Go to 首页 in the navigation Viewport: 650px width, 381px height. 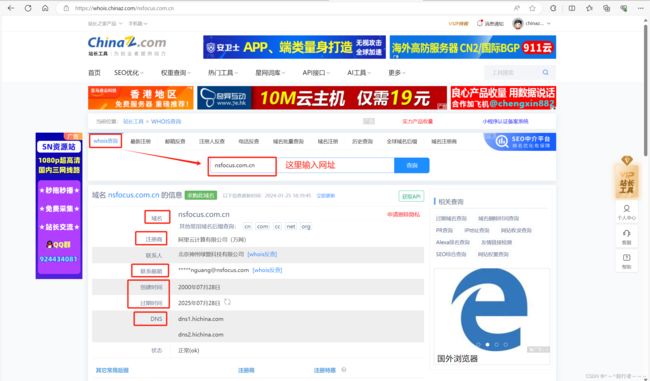point(94,73)
